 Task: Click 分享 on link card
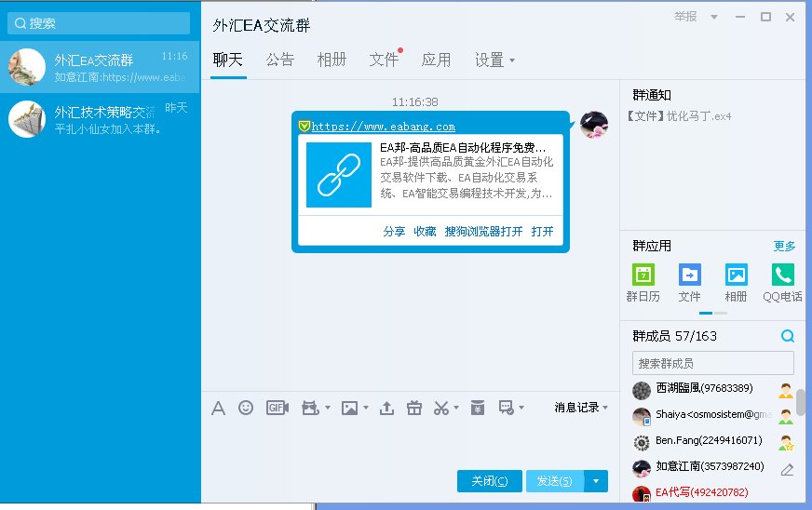pos(394,232)
